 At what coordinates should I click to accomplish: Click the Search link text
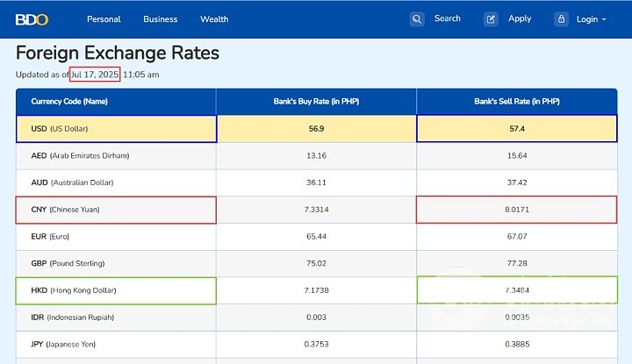coord(447,18)
